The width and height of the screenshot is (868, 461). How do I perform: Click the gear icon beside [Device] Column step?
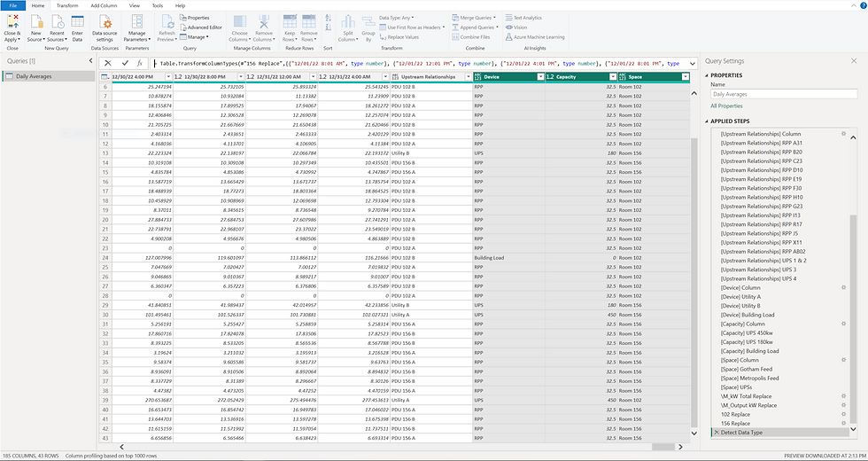tap(844, 288)
